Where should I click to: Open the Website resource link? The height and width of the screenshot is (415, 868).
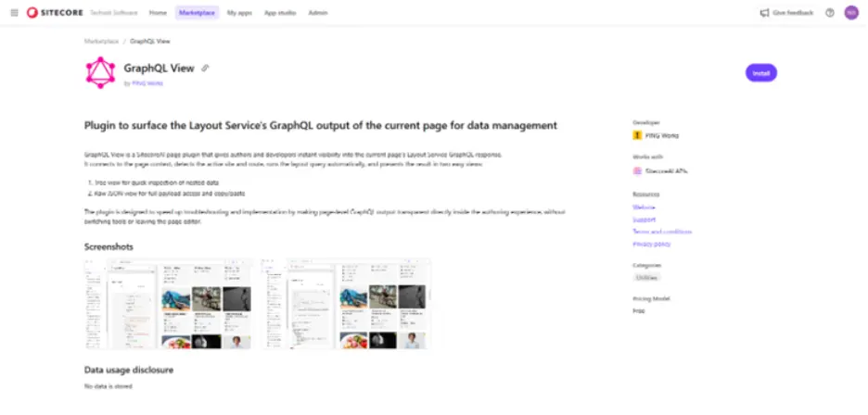(644, 207)
